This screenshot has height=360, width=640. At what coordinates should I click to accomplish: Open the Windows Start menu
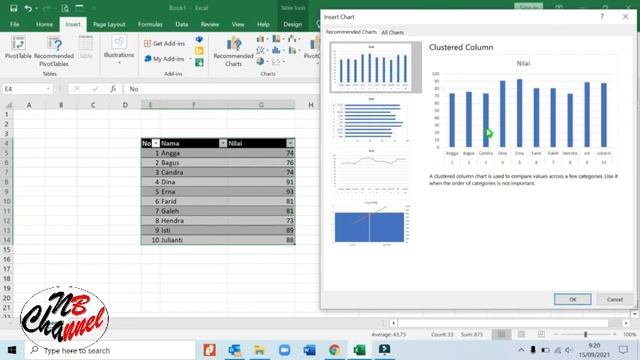[11, 350]
